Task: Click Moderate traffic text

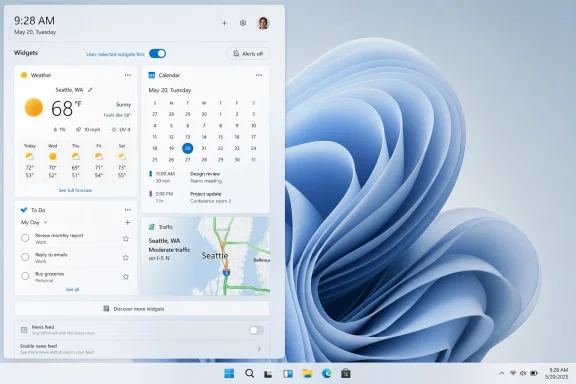Action: (169, 250)
